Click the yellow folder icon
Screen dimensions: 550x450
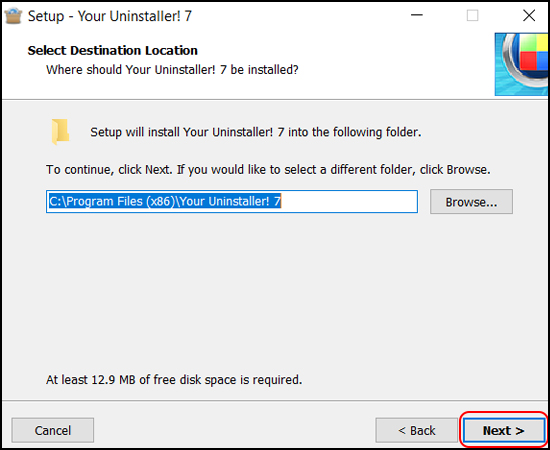click(60, 132)
